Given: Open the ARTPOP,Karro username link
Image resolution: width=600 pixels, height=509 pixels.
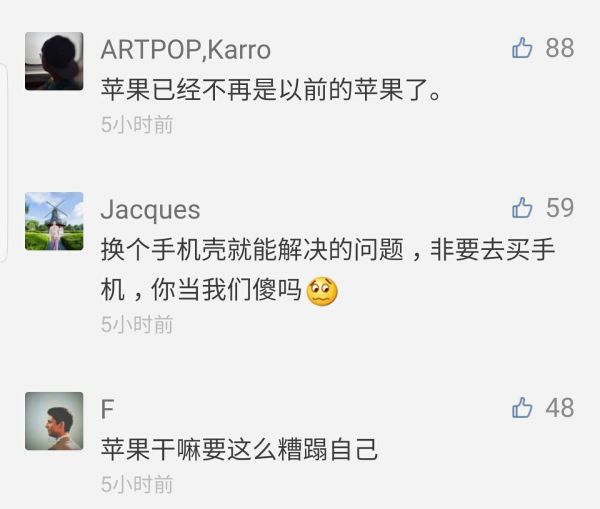Looking at the screenshot, I should click(185, 50).
